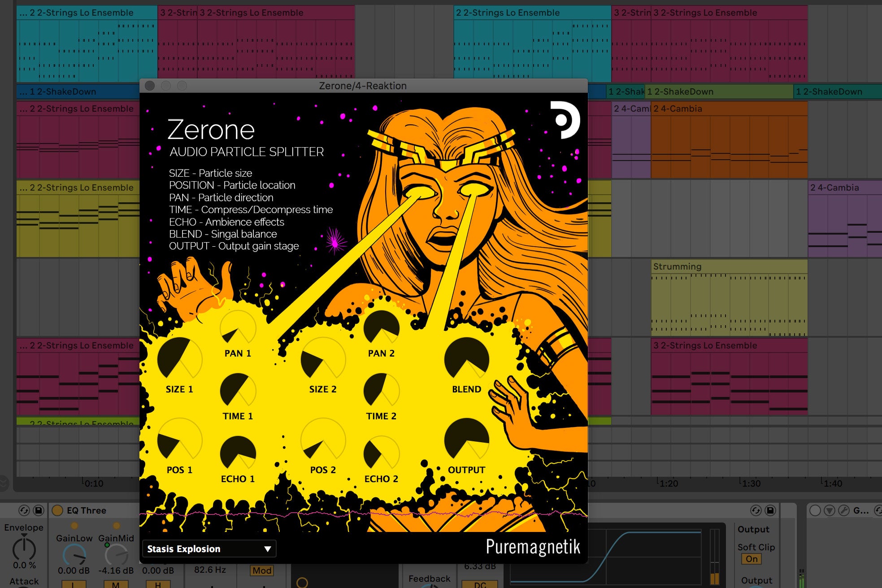Select the Strumming clip
This screenshot has height=588, width=882.
[x=729, y=298]
